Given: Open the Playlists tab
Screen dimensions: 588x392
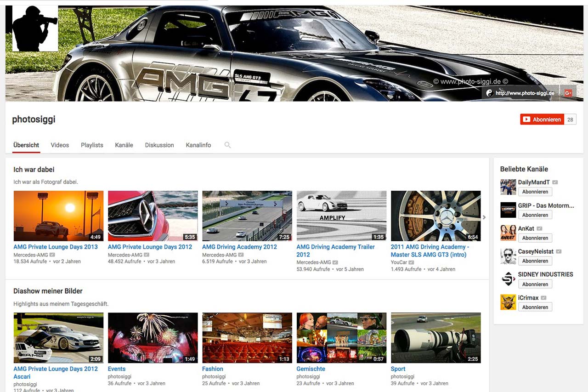Looking at the screenshot, I should pos(92,145).
